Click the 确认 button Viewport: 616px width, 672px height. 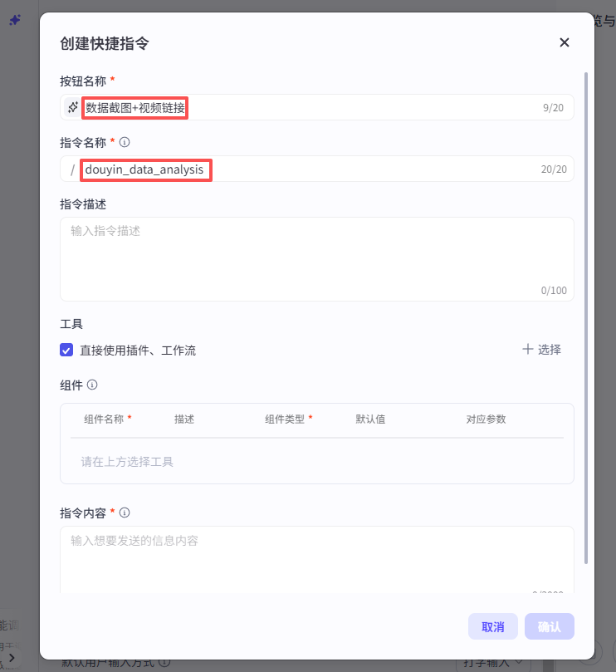(549, 626)
